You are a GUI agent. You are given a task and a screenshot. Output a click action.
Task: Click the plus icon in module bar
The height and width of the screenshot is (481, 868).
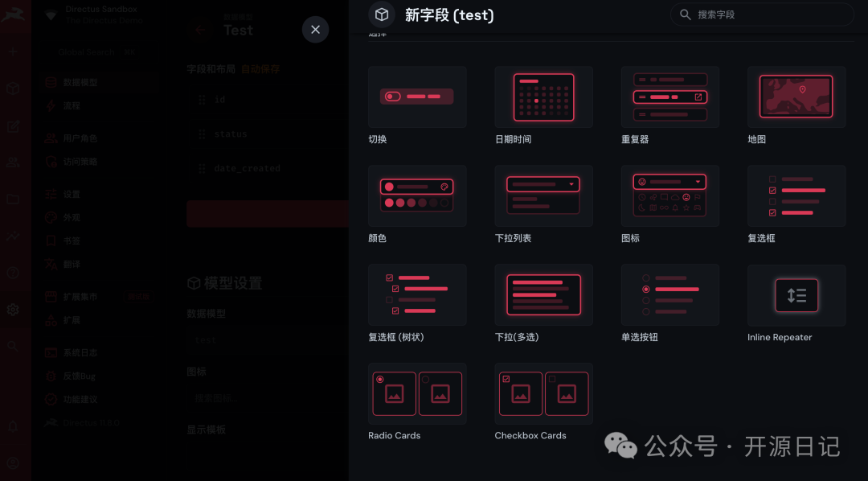[14, 52]
